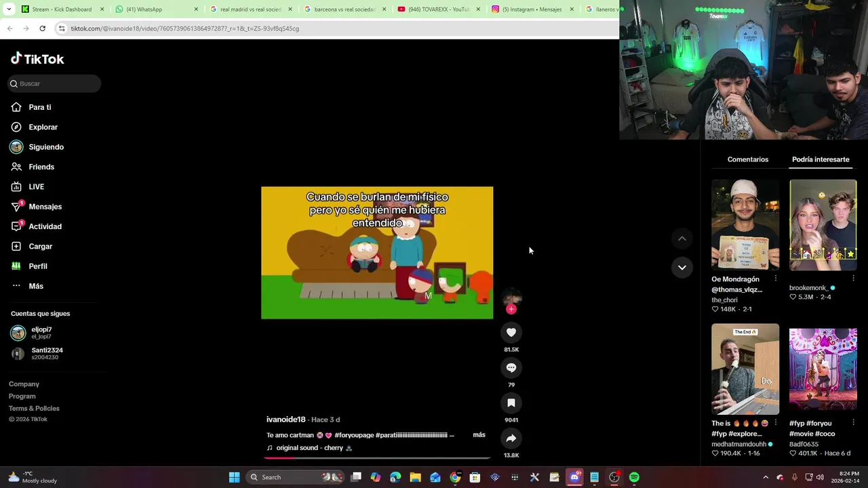
Task: Open the brookemonk_ video thumbnail
Action: 823,225
